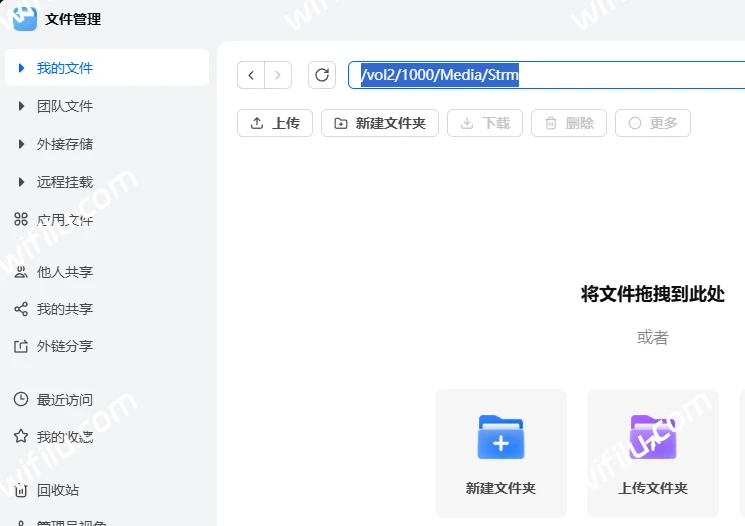This screenshot has width=745, height=526.
Task: Expand the 我的文件 tree
Action: 22,68
